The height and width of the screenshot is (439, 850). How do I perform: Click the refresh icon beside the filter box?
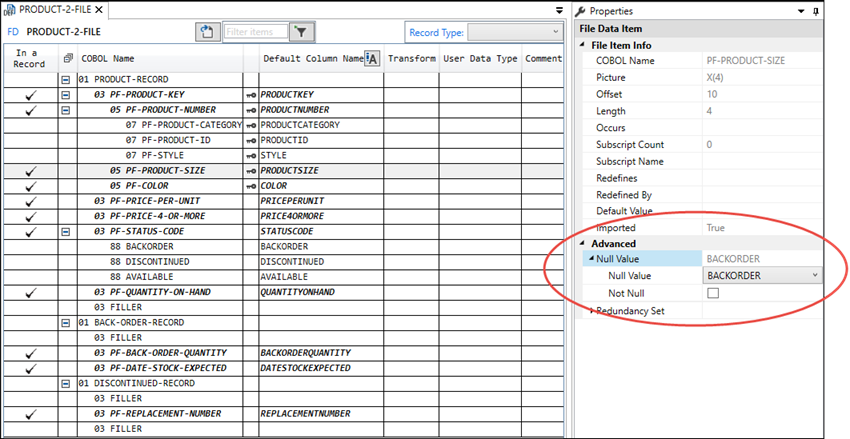tap(207, 32)
